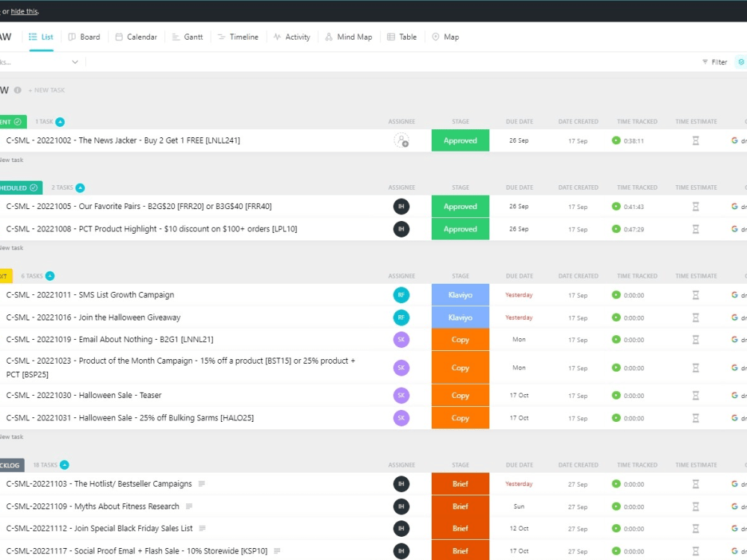
Task: Start the time tracker on The News Jacker task
Action: pyautogui.click(x=616, y=140)
